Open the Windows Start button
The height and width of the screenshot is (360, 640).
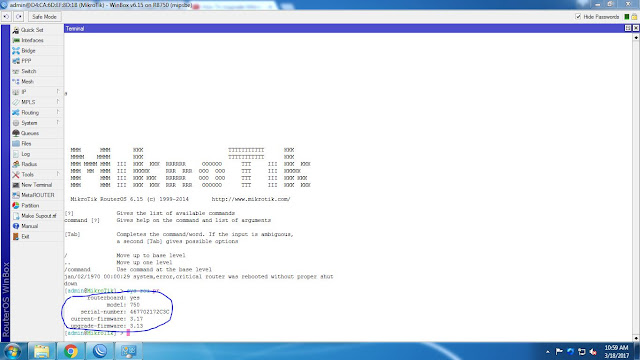13,351
